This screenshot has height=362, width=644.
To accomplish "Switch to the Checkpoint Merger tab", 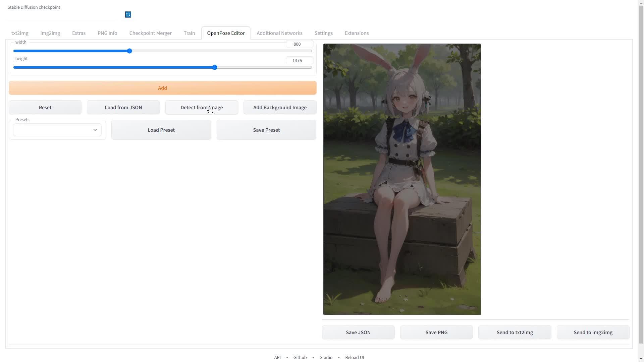I will [150, 33].
